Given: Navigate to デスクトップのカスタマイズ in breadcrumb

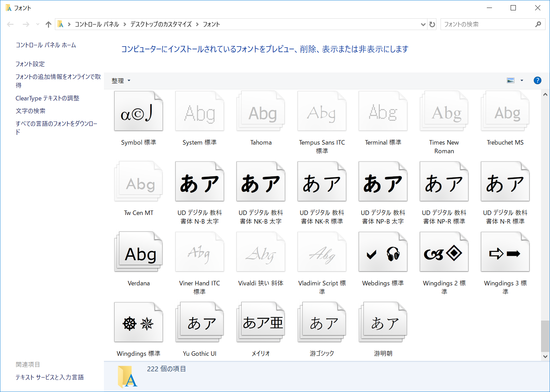Looking at the screenshot, I should 161,24.
